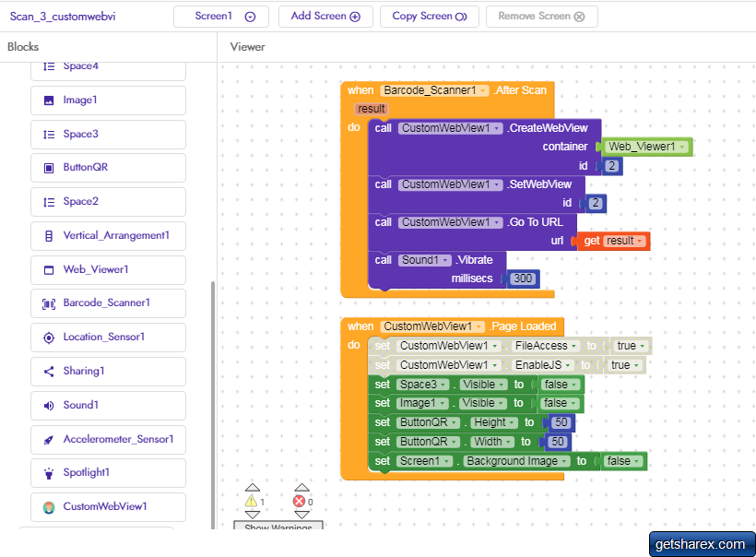
Task: Open the Screen1 screen selector
Action: [x=221, y=17]
